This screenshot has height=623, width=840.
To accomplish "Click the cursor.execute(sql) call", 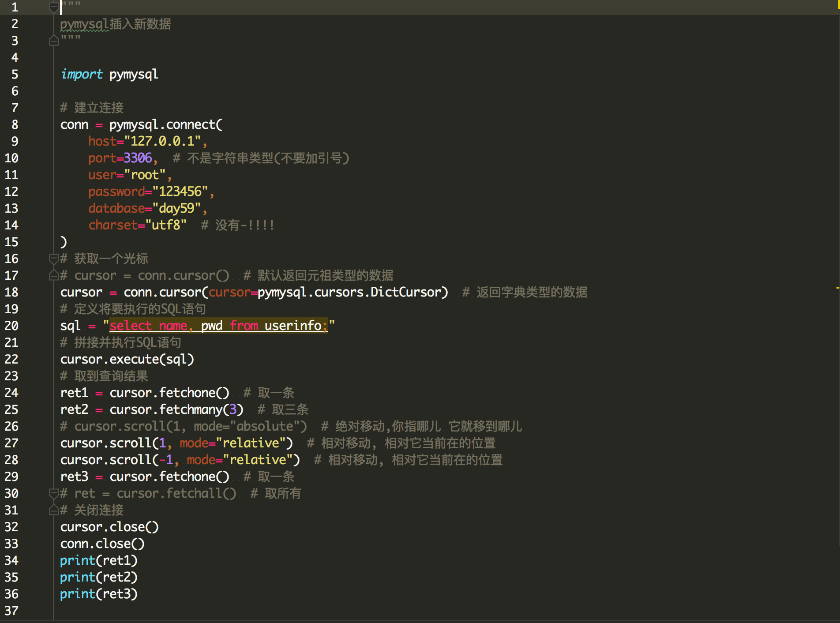I will (x=127, y=360).
